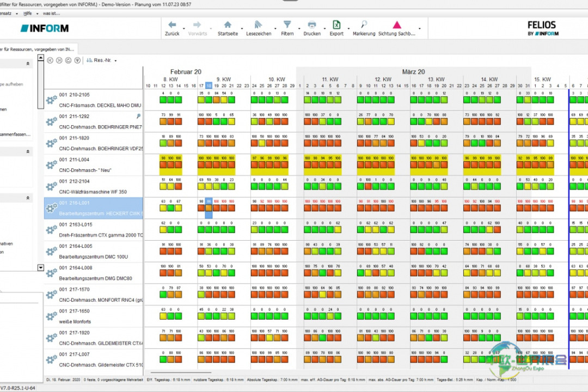Select resource row 001 2164-L005
This screenshot has width=588, height=392.
pos(93,251)
